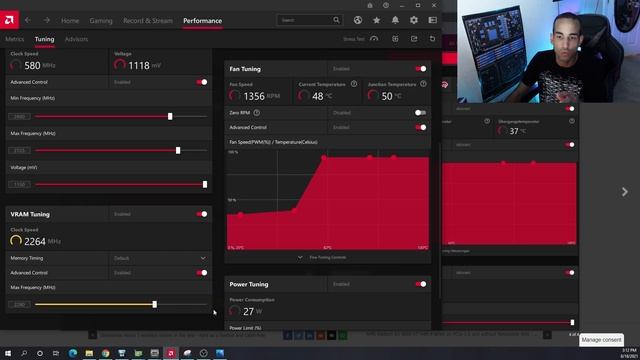Open Windows Start menu

[8, 353]
